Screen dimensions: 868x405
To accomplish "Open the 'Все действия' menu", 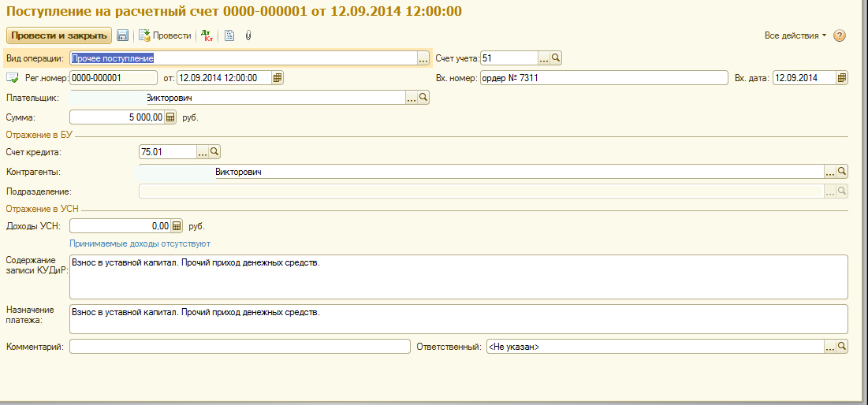I will tap(795, 35).
